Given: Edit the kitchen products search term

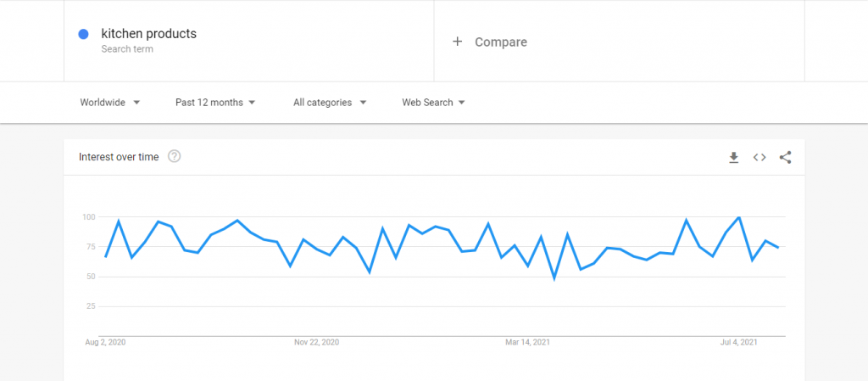Looking at the screenshot, I should pyautogui.click(x=149, y=34).
